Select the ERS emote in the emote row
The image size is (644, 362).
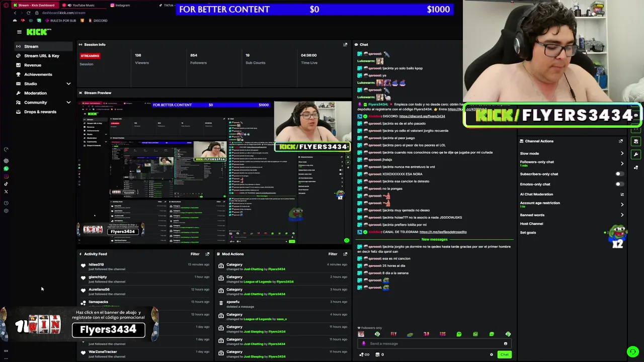[442, 334]
